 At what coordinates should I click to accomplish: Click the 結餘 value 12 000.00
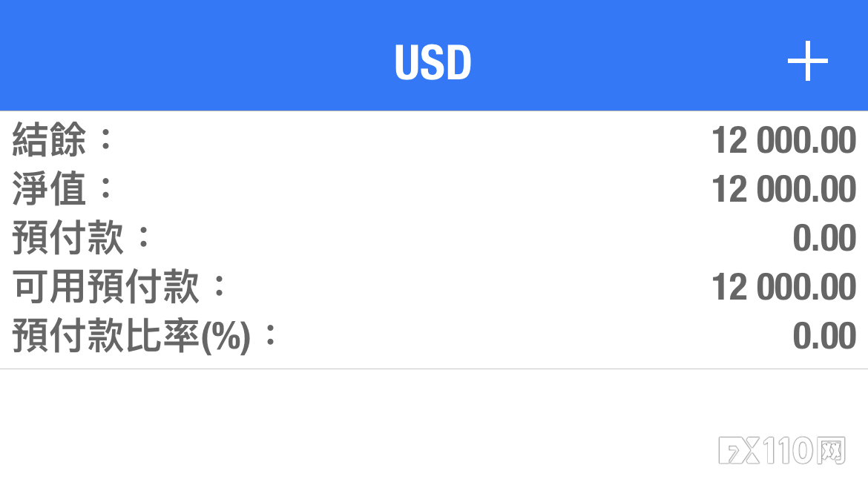tap(784, 141)
